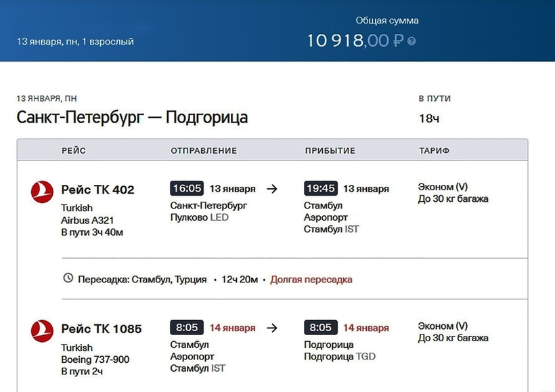
Task: Click the arrow between 16:05 and 19:45
Action: [x=272, y=189]
